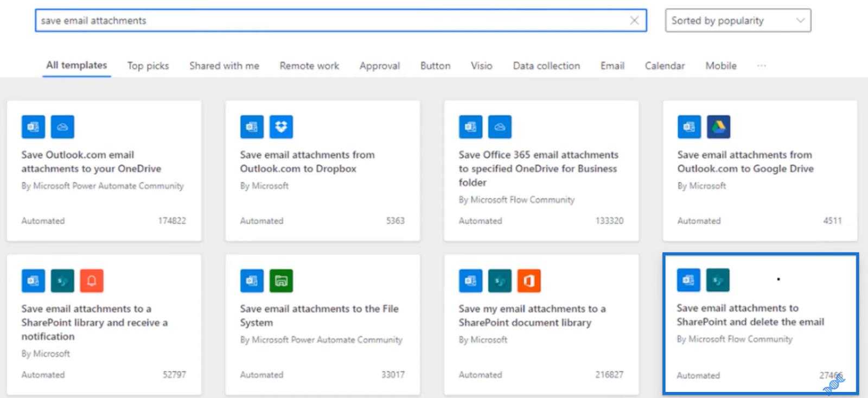Click the usage count 174822
Viewport: 868px width, 398px height.
172,221
